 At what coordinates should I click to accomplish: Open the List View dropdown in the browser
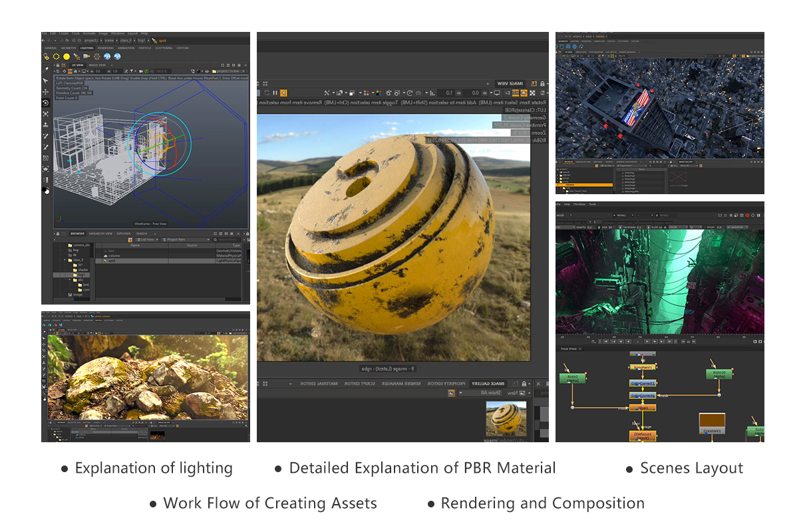(x=148, y=239)
